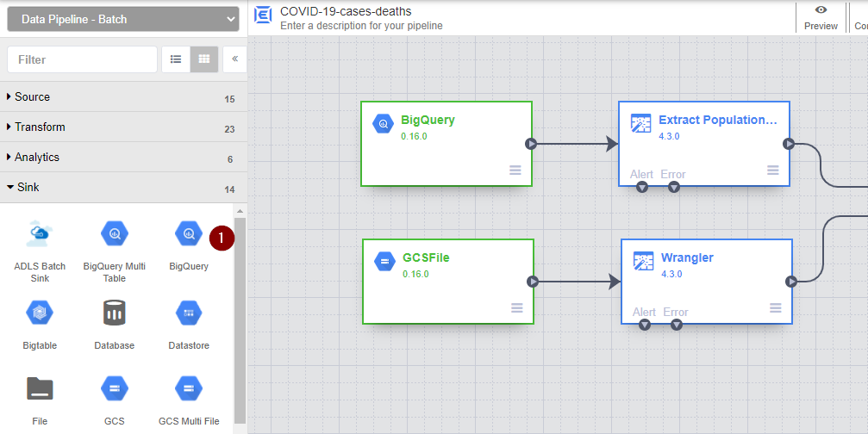Select the GCSFile source node
The height and width of the screenshot is (434, 868).
click(x=448, y=282)
